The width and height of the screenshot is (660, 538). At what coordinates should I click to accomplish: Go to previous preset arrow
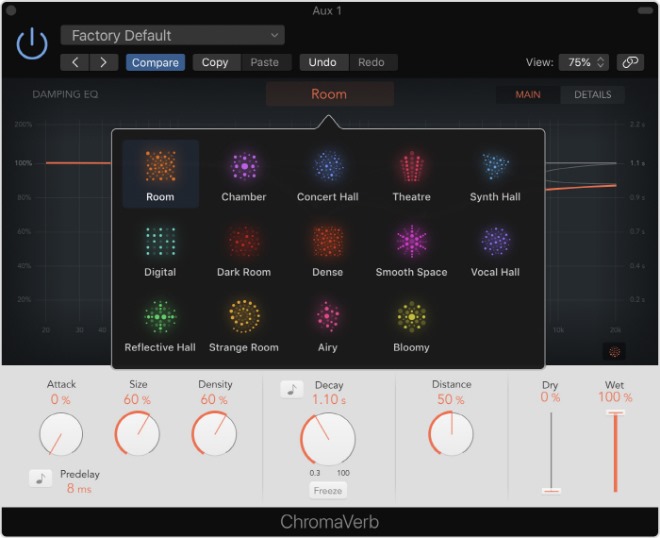pyautogui.click(x=75, y=62)
